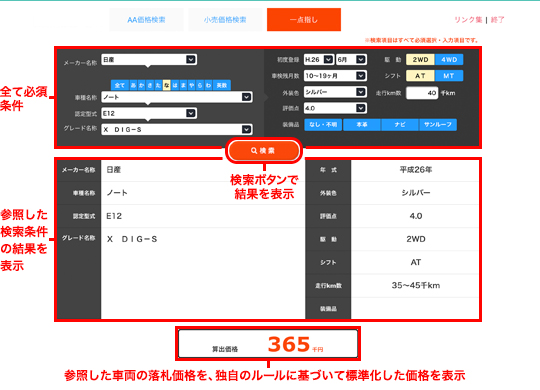
Task: Open the AA価格検索 tab
Action: click(146, 20)
